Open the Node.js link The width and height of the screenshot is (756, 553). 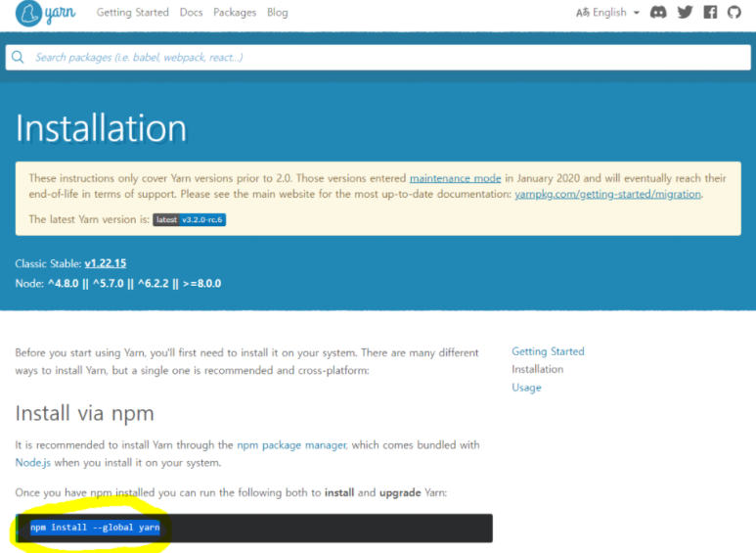point(33,463)
